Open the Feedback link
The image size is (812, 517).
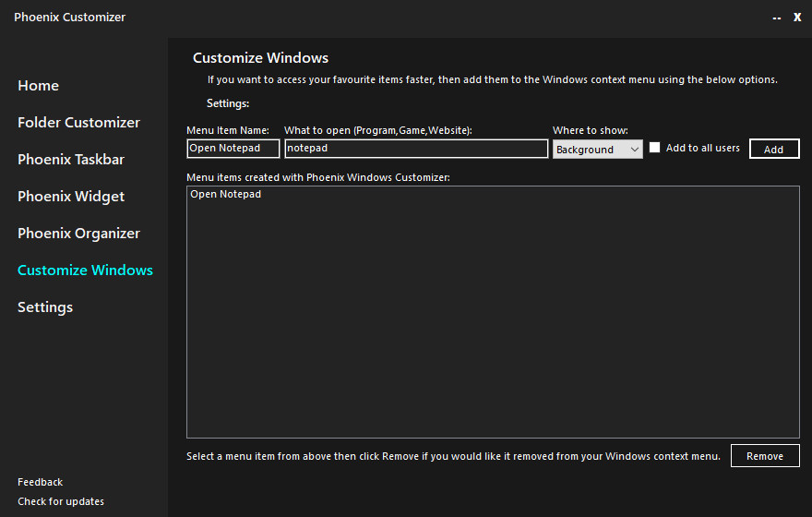(x=40, y=482)
